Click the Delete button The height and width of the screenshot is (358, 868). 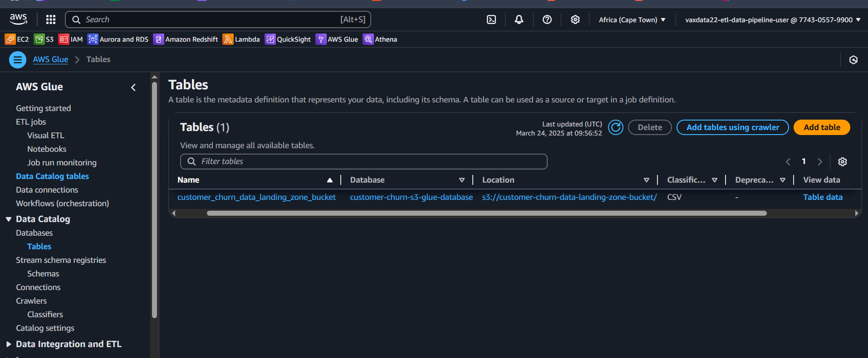[650, 127]
